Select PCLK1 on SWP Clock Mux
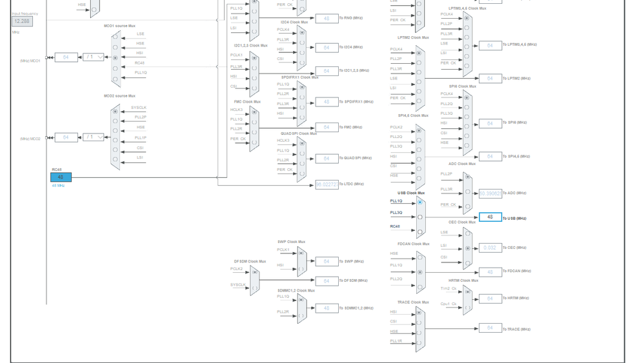This screenshot has height=363, width=644. point(301,253)
